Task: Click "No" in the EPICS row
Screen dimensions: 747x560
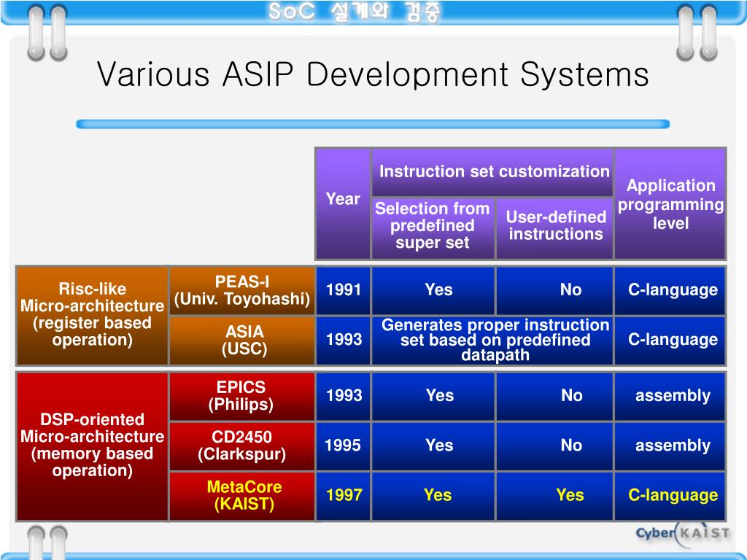Action: coord(554,396)
